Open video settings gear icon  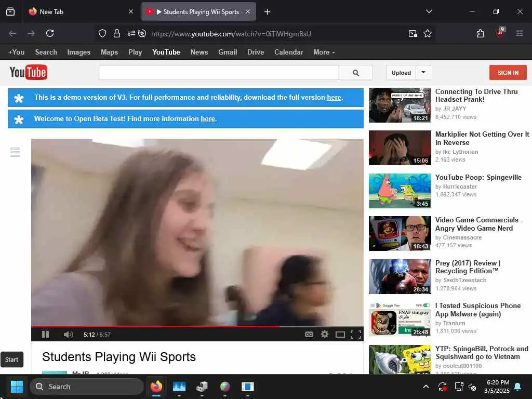325,335
